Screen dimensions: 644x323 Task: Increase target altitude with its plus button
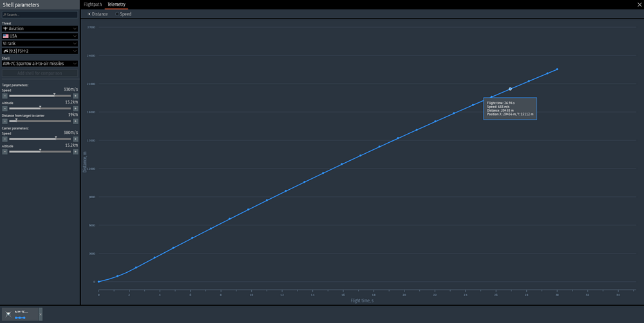point(75,109)
